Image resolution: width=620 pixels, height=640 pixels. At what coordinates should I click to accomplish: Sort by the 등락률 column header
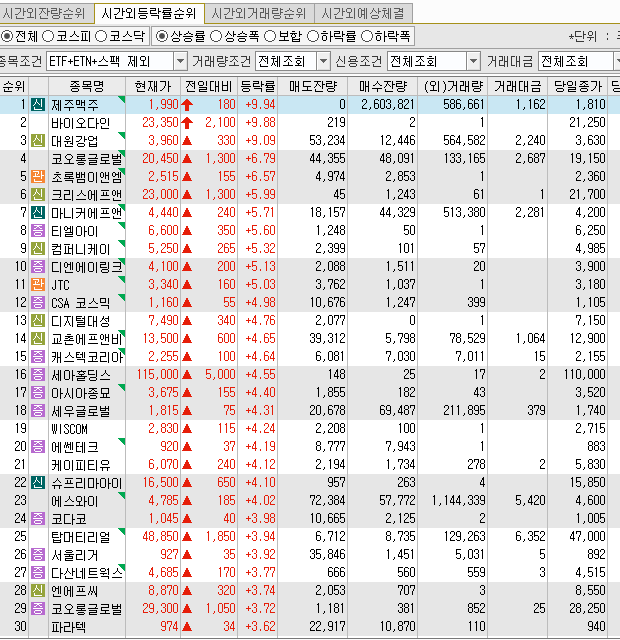pyautogui.click(x=258, y=86)
